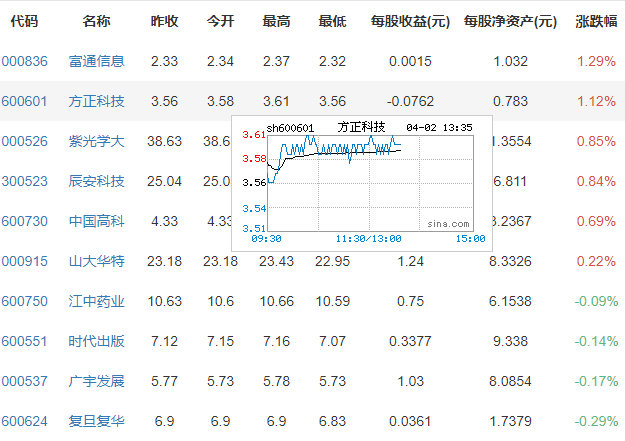Click the 每股净资产(元) column header
The height and width of the screenshot is (441, 625).
pyautogui.click(x=510, y=21)
